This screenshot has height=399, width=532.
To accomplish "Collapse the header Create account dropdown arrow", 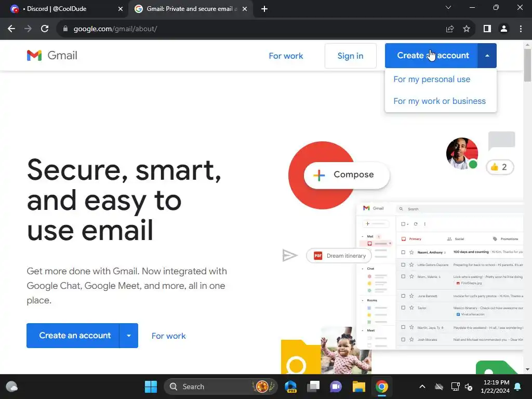I will pyautogui.click(x=487, y=56).
